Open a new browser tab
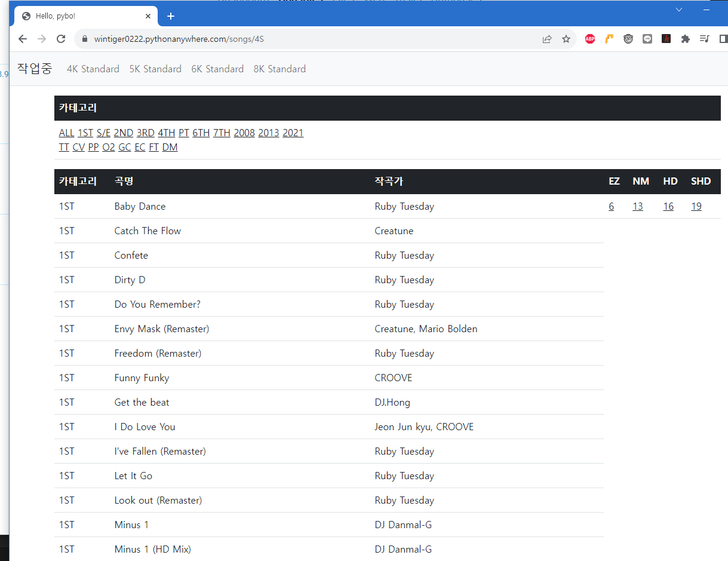728x561 pixels. (171, 16)
